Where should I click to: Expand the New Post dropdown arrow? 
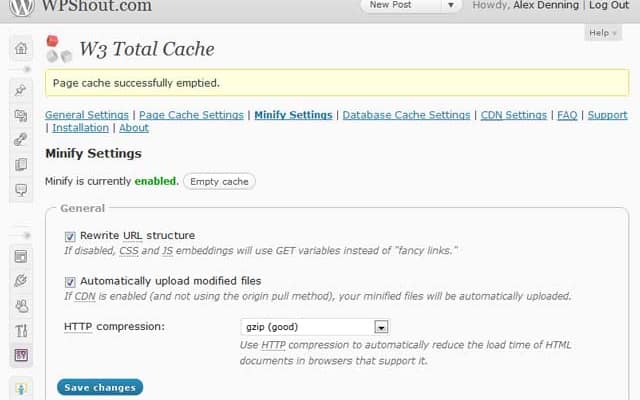pos(451,5)
